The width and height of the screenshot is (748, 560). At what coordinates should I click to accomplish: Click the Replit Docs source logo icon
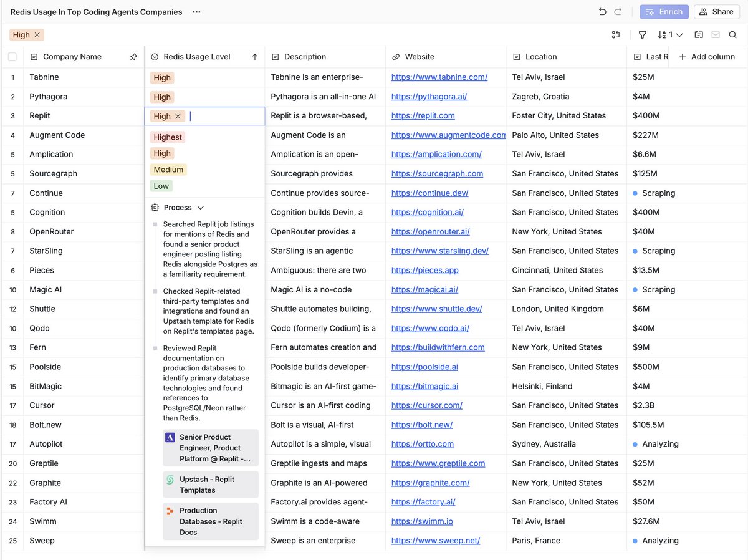170,511
